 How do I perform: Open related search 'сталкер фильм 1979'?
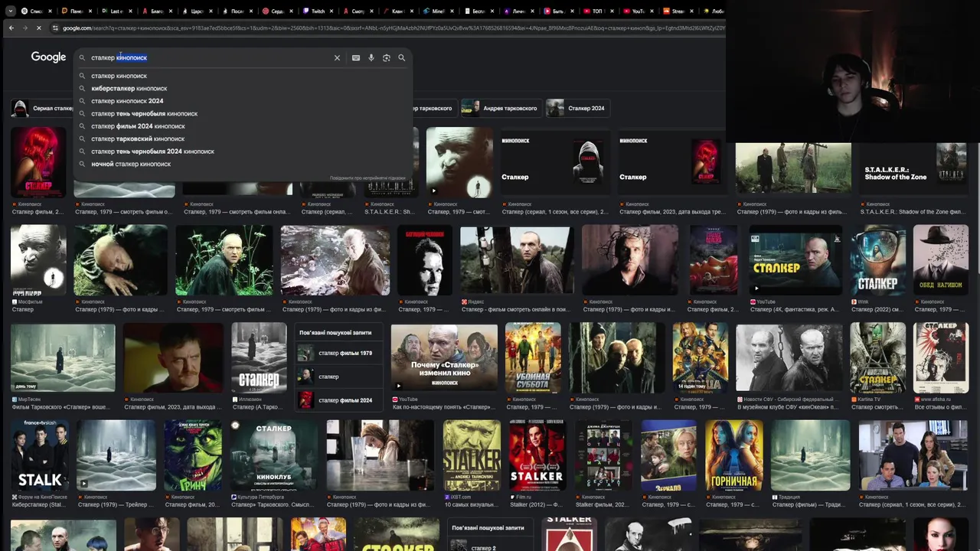(x=339, y=353)
